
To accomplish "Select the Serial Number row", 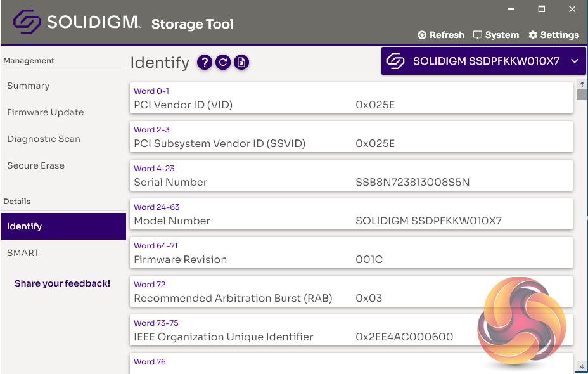I will coord(351,177).
